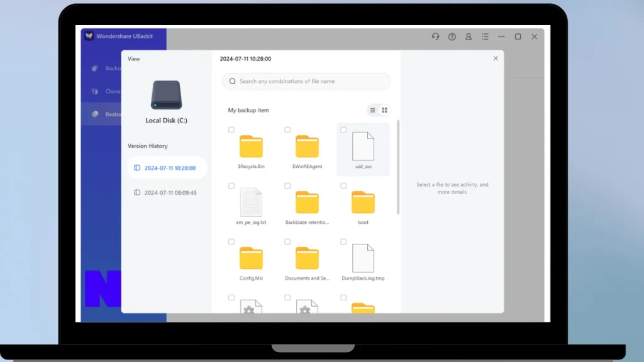Click the My backup item heading
Viewport: 644px width, 362px height.
click(248, 110)
